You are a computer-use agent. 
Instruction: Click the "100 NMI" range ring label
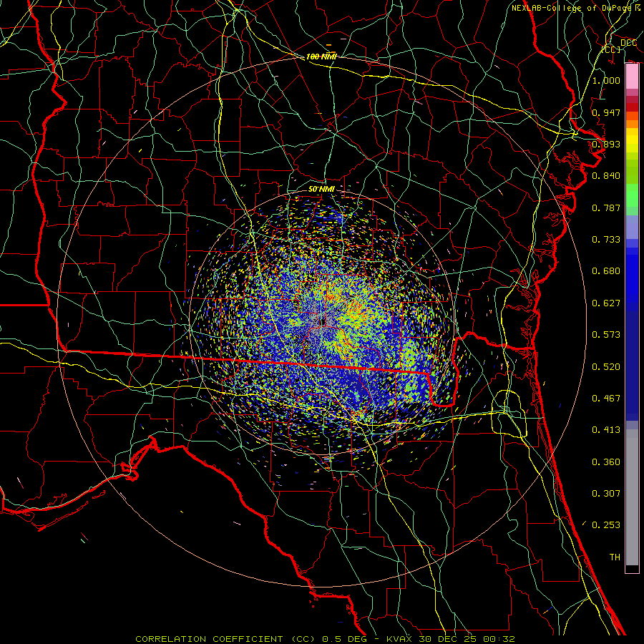click(321, 57)
